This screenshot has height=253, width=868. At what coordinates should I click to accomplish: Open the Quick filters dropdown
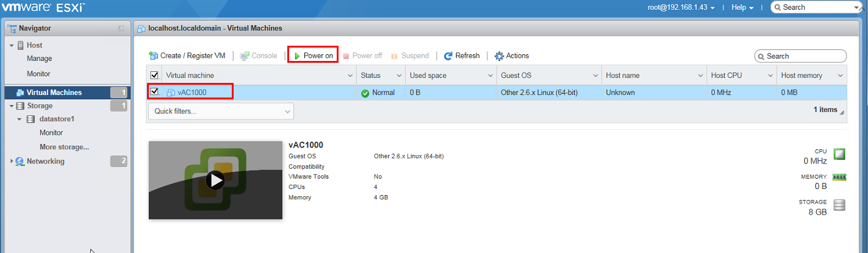(221, 111)
